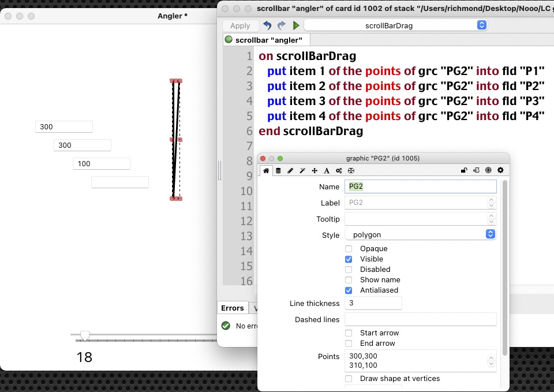Click the undo arrow in script editor

(x=267, y=25)
